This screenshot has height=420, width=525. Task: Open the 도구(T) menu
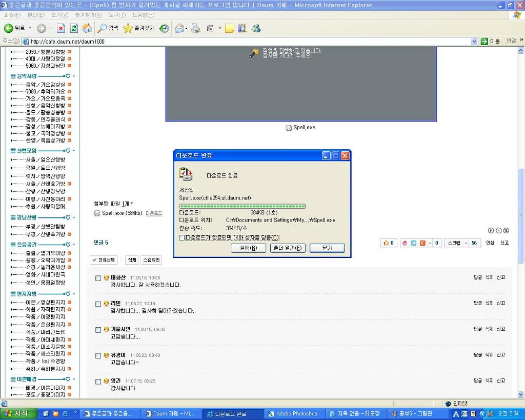coord(117,15)
